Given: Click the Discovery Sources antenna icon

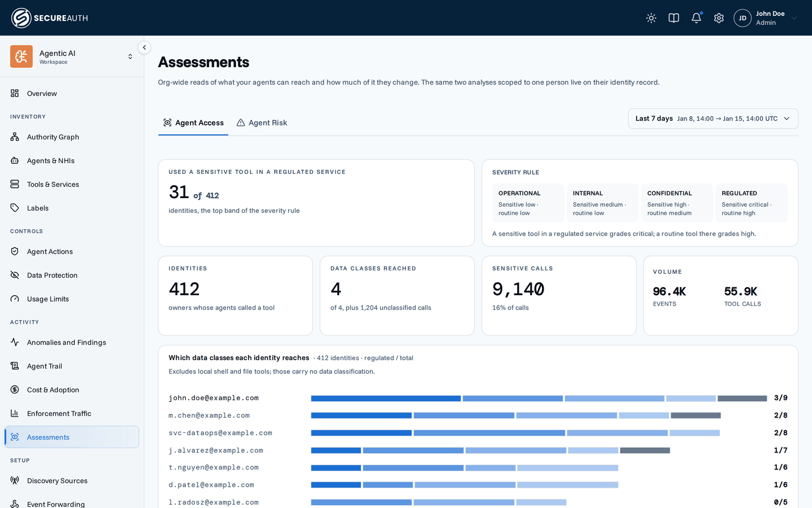Looking at the screenshot, I should pyautogui.click(x=15, y=480).
